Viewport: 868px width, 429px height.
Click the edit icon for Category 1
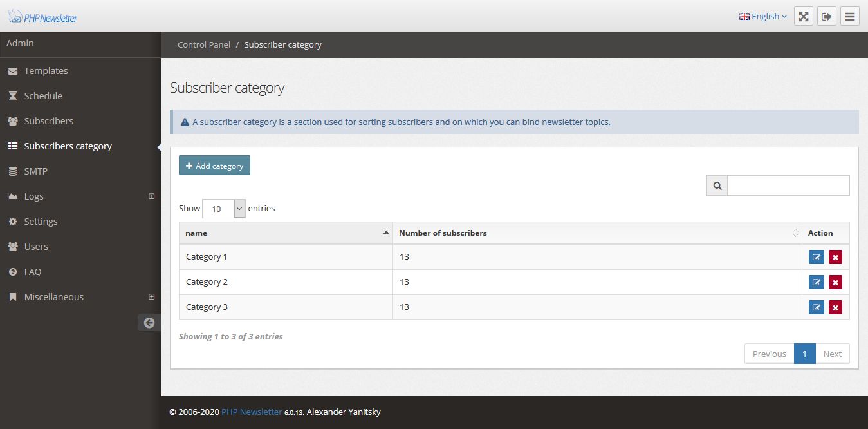816,257
